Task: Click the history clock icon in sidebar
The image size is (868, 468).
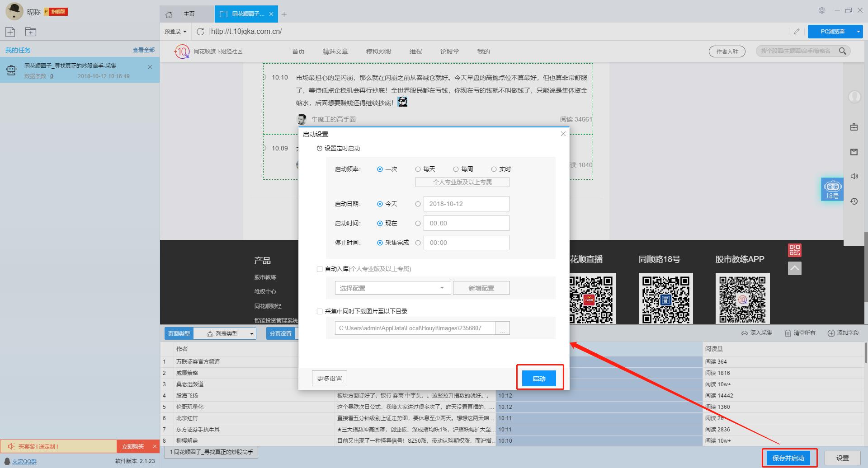Action: coord(854,201)
